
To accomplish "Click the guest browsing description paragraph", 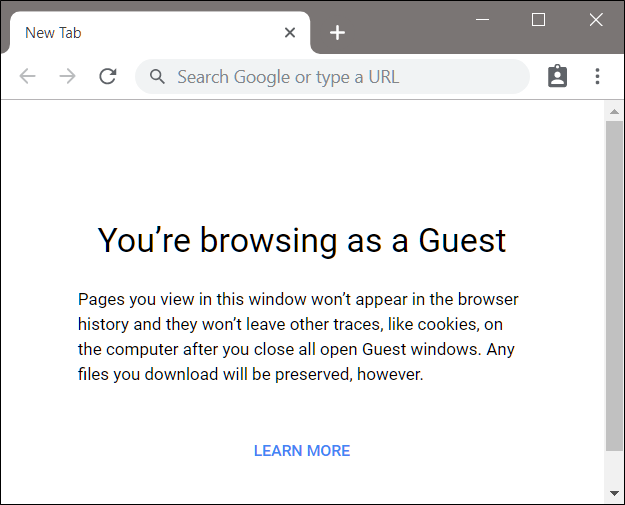I will [x=298, y=337].
